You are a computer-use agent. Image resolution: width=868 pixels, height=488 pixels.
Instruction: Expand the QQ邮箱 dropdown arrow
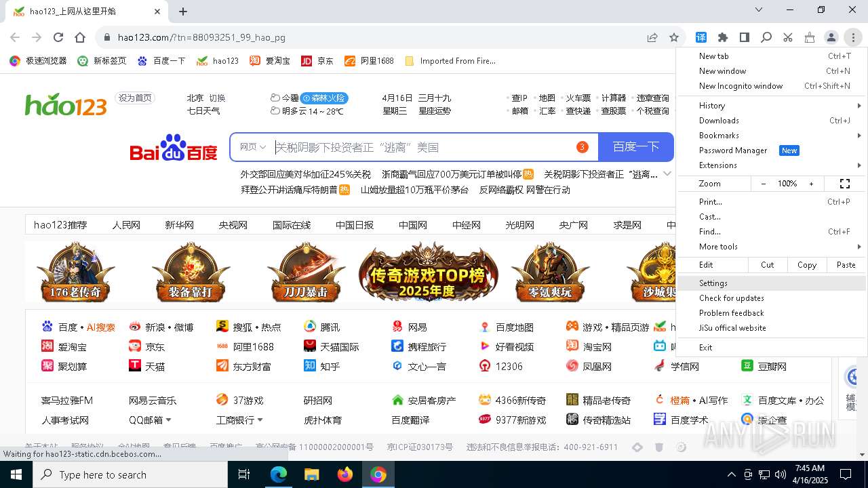coord(168,420)
